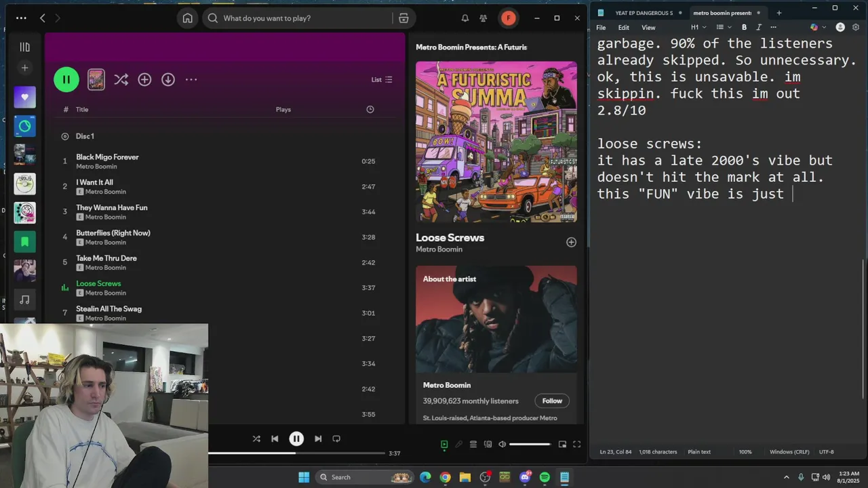Viewport: 868px width, 488px height.
Task: Go back in Spotify navigation
Action: [x=42, y=18]
